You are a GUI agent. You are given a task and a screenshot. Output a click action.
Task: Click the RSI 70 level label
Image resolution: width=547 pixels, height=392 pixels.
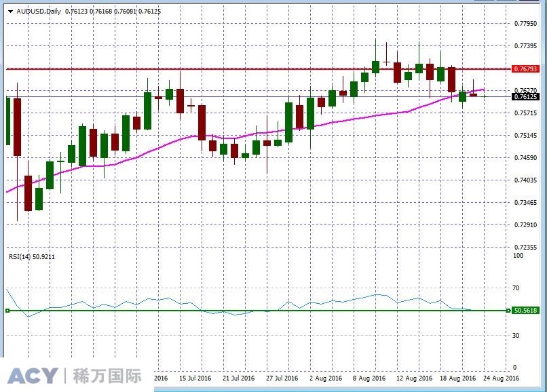[x=516, y=288]
